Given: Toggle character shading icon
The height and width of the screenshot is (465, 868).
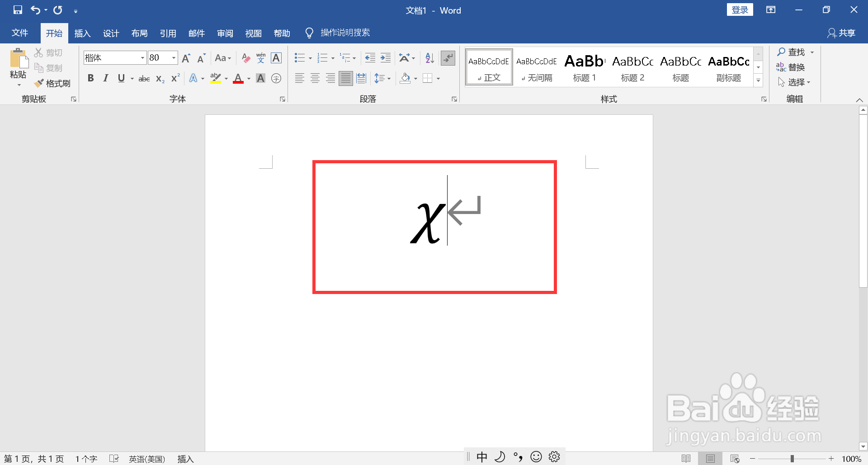Looking at the screenshot, I should pos(261,78).
